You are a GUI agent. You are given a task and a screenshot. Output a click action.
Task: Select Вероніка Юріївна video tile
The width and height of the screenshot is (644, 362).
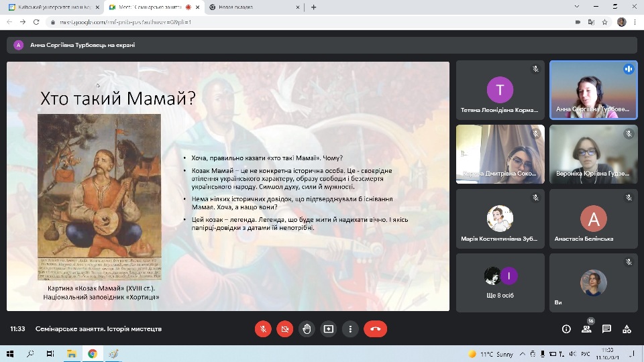point(594,154)
